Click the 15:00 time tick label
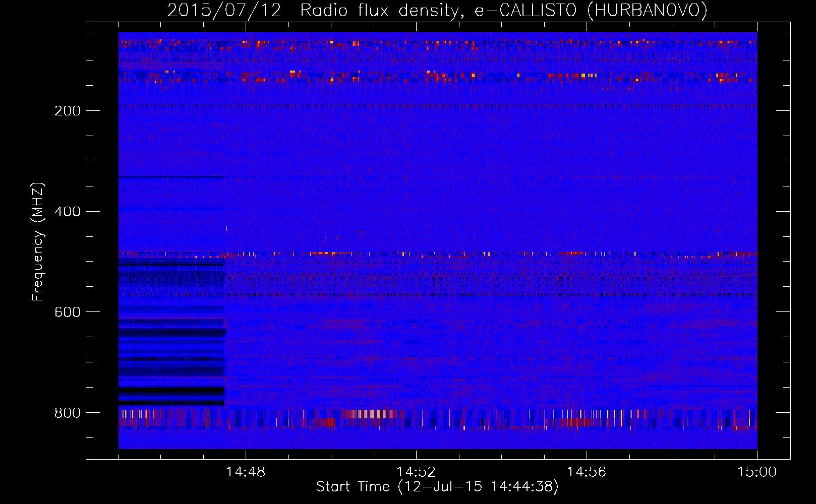The width and height of the screenshot is (816, 504). tap(757, 472)
